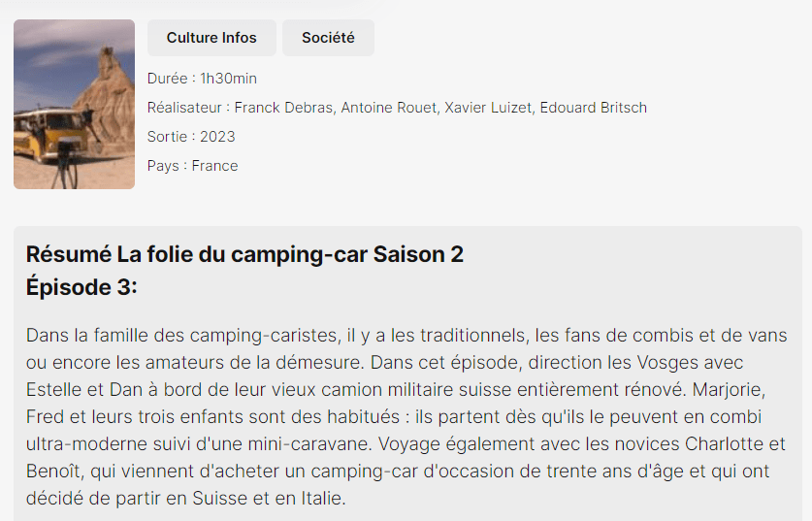This screenshot has height=521, width=812.
Task: Click the word Italie ending the summary
Action: pos(318,500)
